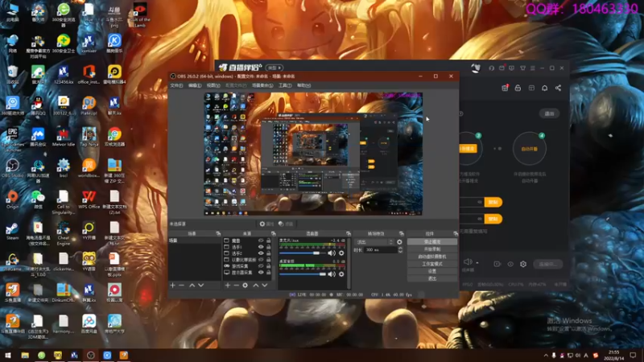Screen dimensions: 644x362
Task: Open the 编辑(E) menu in OBS
Action: [195, 85]
